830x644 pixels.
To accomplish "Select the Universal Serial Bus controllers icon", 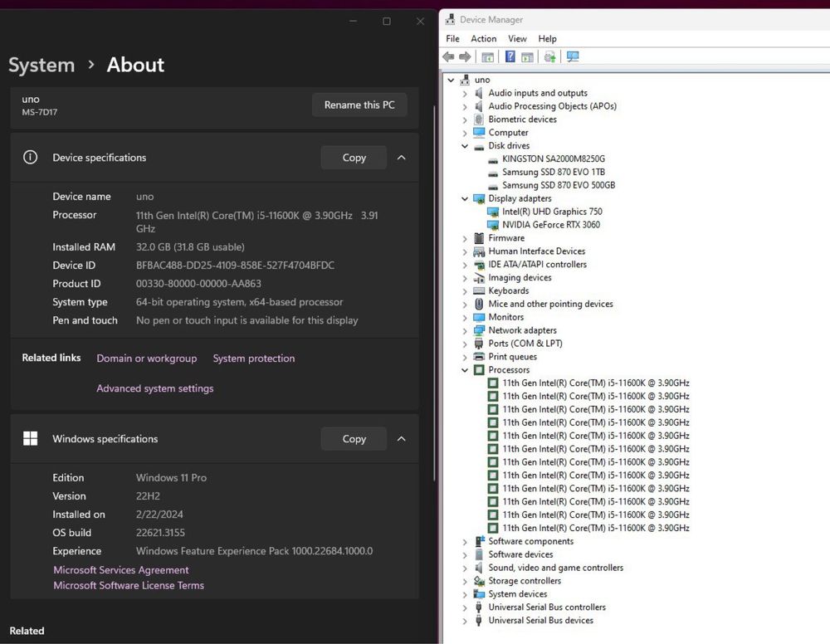I will point(479,607).
